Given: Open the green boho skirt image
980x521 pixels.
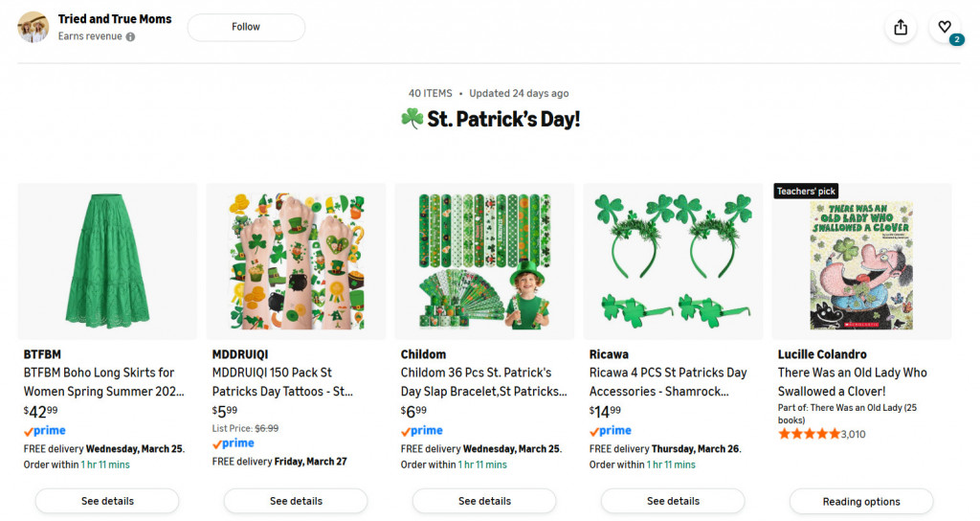Looking at the screenshot, I should pyautogui.click(x=107, y=260).
